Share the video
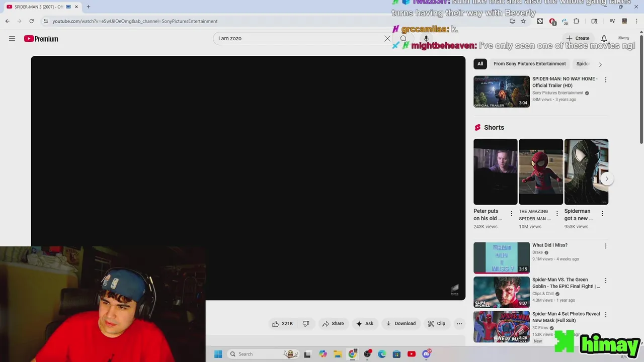The image size is (644, 362). point(333,324)
